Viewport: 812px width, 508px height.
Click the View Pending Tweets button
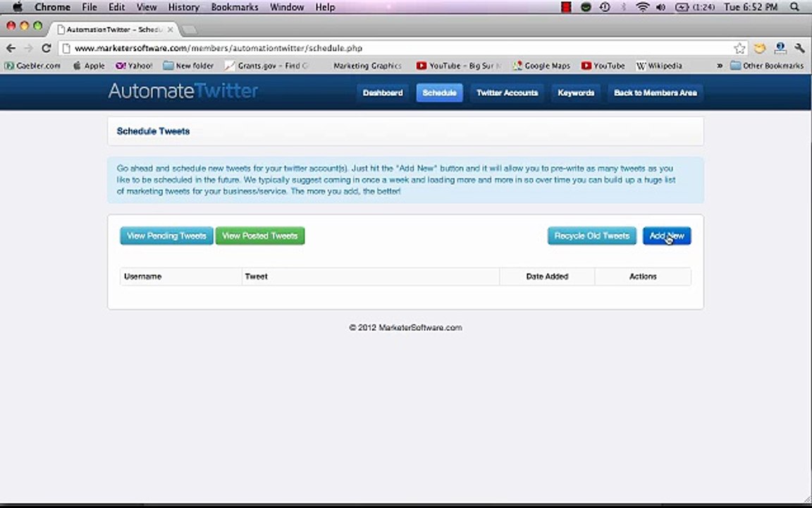(166, 236)
